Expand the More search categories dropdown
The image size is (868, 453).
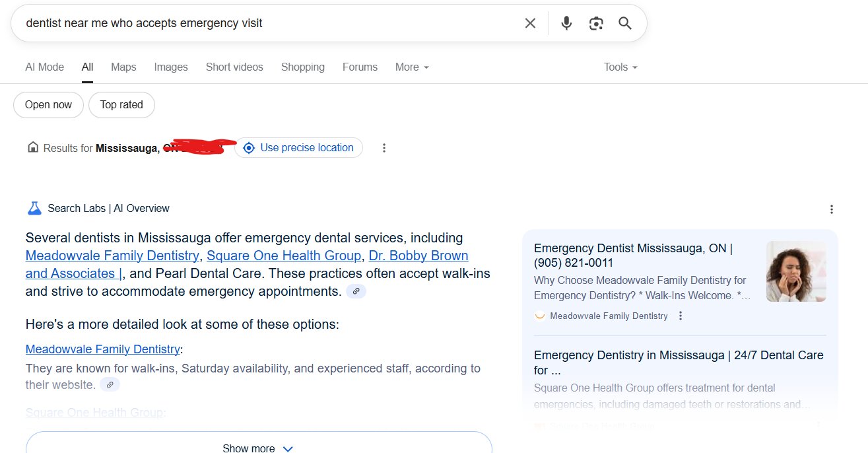(x=412, y=67)
